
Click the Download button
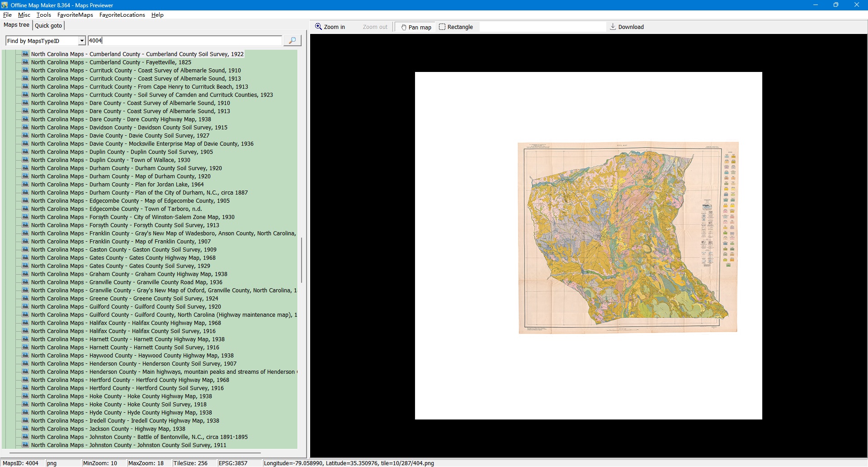coord(627,27)
